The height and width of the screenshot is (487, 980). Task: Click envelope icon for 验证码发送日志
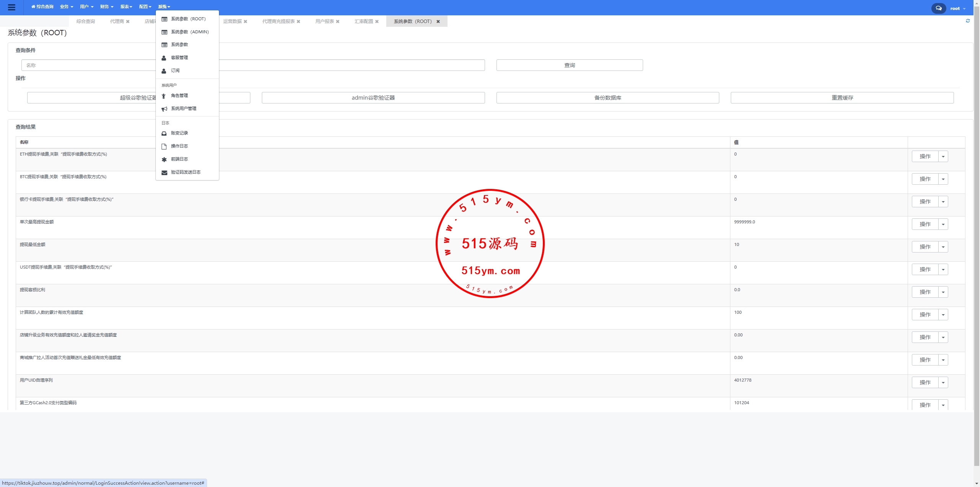(164, 172)
